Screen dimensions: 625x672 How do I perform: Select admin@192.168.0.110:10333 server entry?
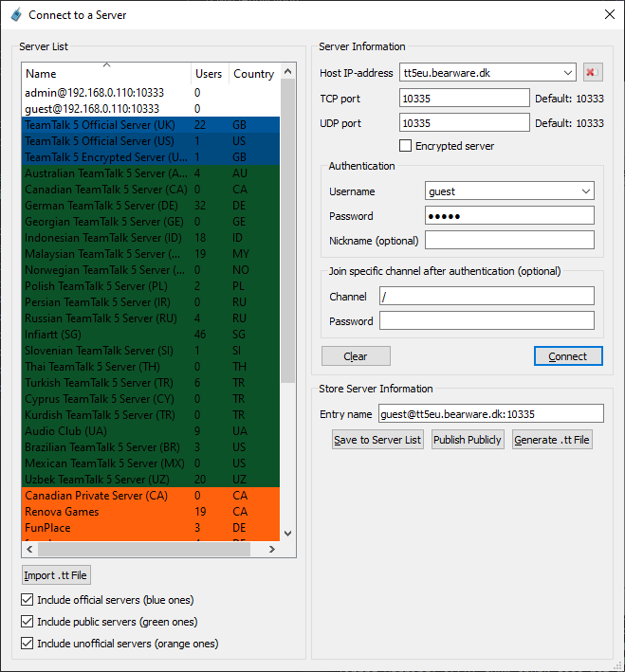(x=151, y=93)
